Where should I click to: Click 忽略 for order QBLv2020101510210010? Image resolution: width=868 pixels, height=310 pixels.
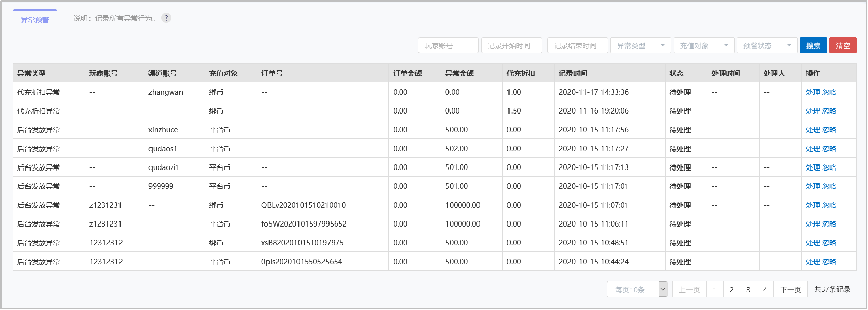(x=829, y=205)
